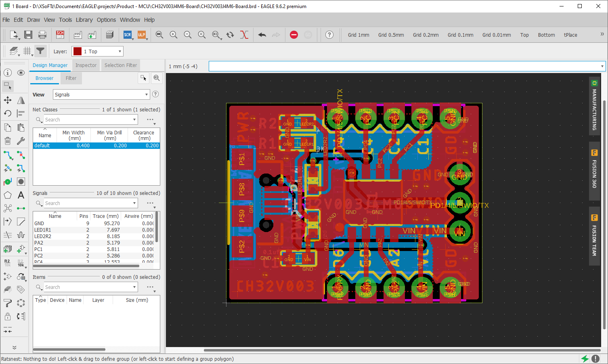Toggle the selection filter funnel button
This screenshot has width=608, height=364.
(x=40, y=51)
